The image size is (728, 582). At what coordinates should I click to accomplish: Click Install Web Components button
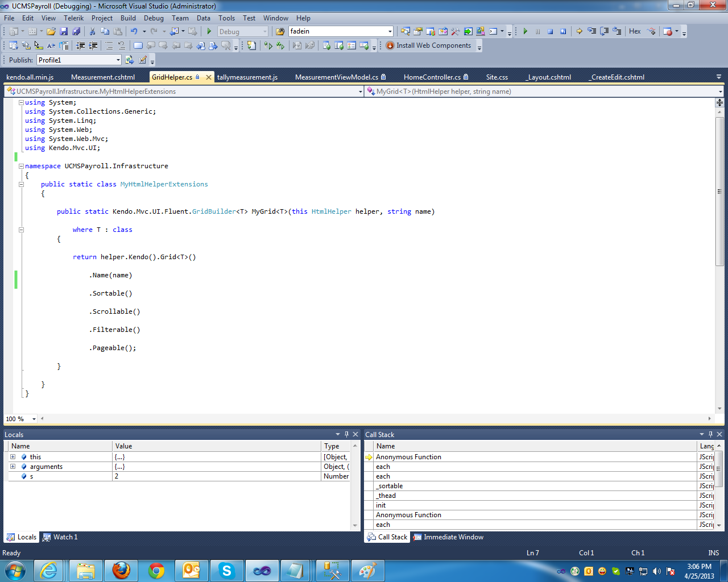click(x=429, y=45)
